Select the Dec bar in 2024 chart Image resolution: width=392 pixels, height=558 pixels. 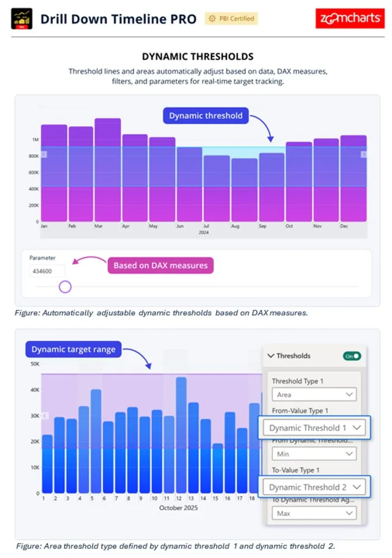click(x=353, y=178)
